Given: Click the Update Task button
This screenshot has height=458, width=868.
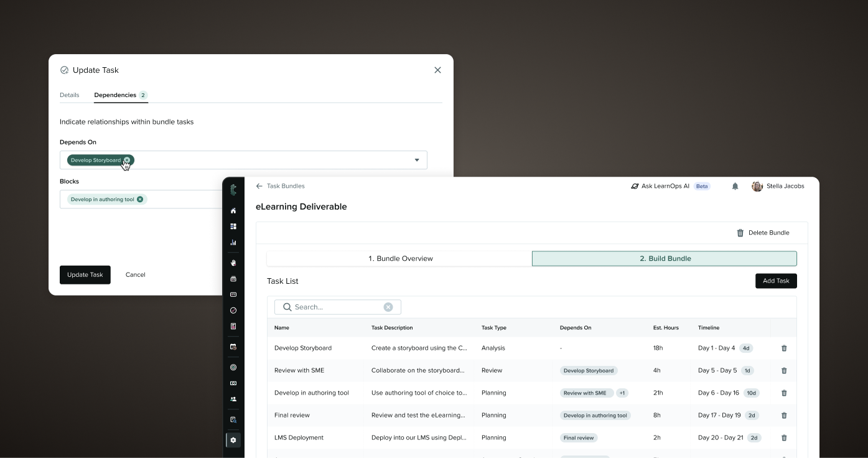Looking at the screenshot, I should pyautogui.click(x=85, y=275).
